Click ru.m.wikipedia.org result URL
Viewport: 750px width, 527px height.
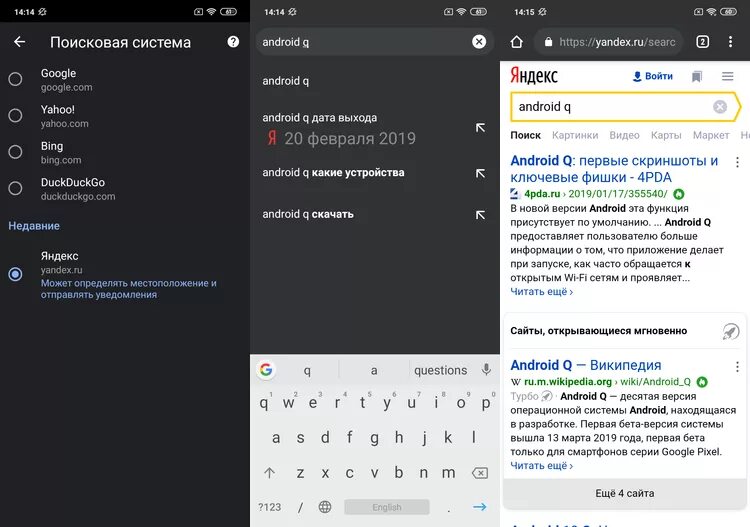click(x=607, y=382)
